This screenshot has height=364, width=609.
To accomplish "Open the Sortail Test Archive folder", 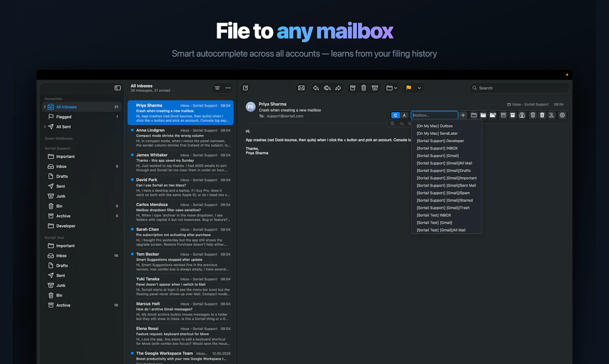I will coord(81,305).
